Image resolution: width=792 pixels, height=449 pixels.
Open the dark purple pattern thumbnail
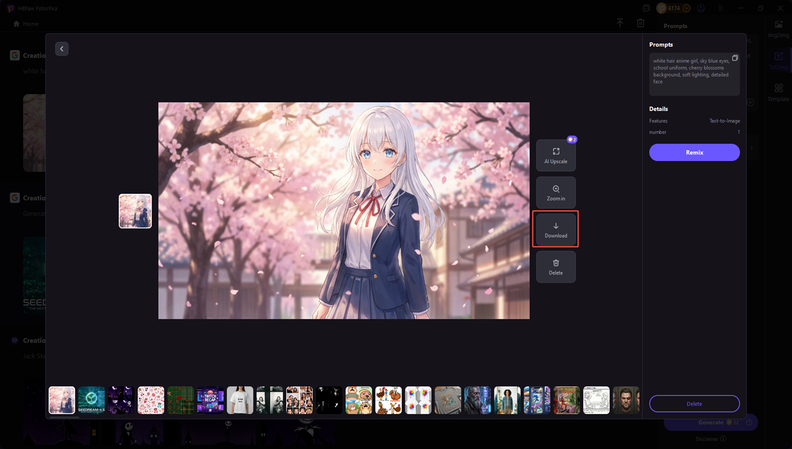(x=121, y=400)
